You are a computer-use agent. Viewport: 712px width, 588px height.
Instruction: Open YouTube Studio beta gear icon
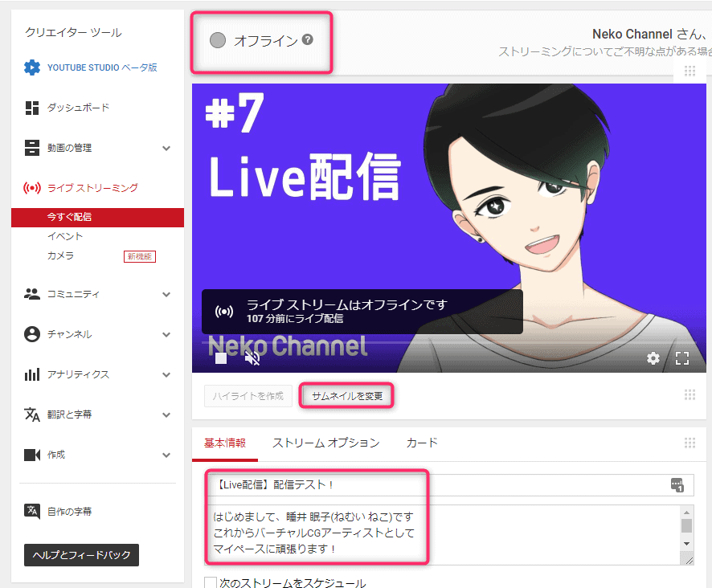pyautogui.click(x=32, y=67)
